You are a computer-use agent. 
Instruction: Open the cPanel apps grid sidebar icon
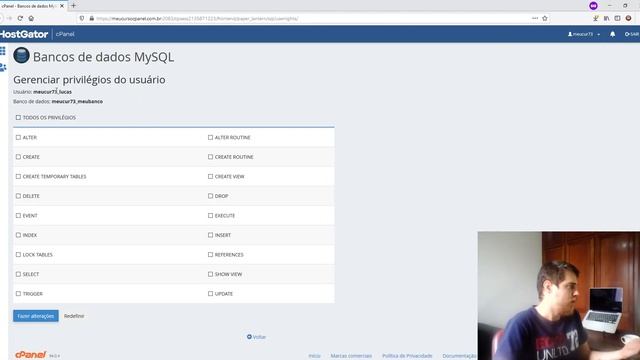(2, 51)
